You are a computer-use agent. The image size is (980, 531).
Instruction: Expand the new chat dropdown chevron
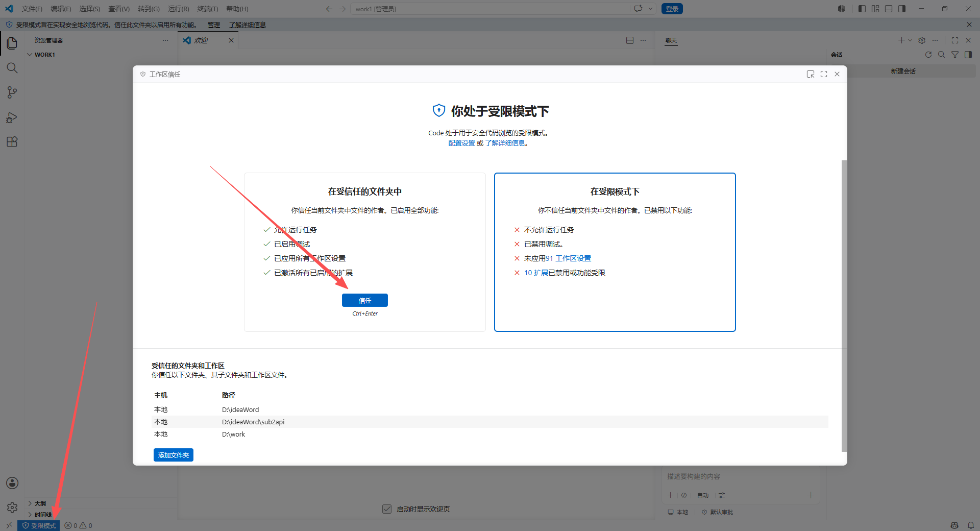tap(910, 40)
